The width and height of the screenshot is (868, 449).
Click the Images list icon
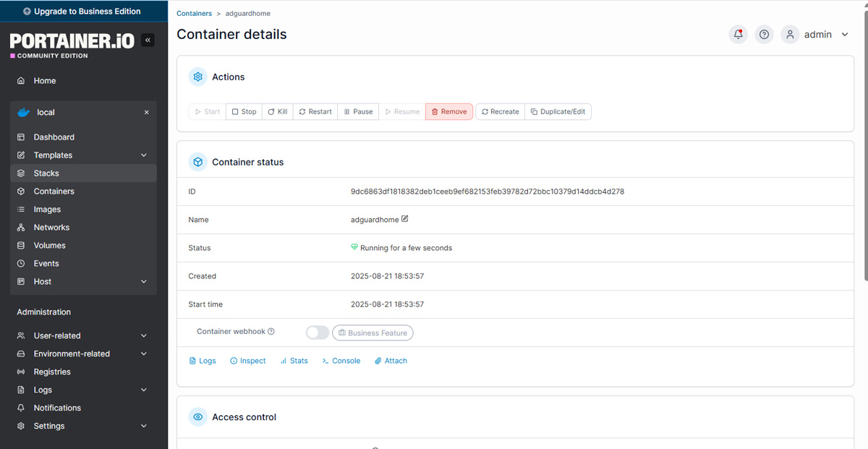click(x=21, y=210)
